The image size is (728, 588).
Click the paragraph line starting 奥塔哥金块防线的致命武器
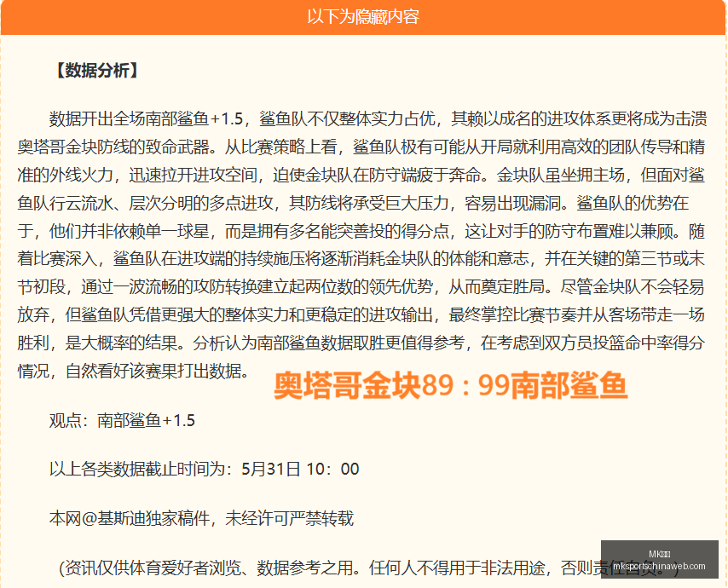[361, 147]
